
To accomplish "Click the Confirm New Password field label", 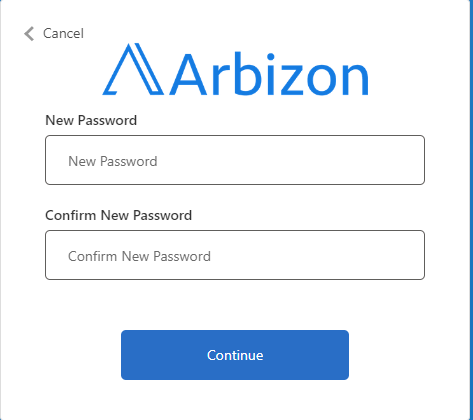I will click(118, 215).
